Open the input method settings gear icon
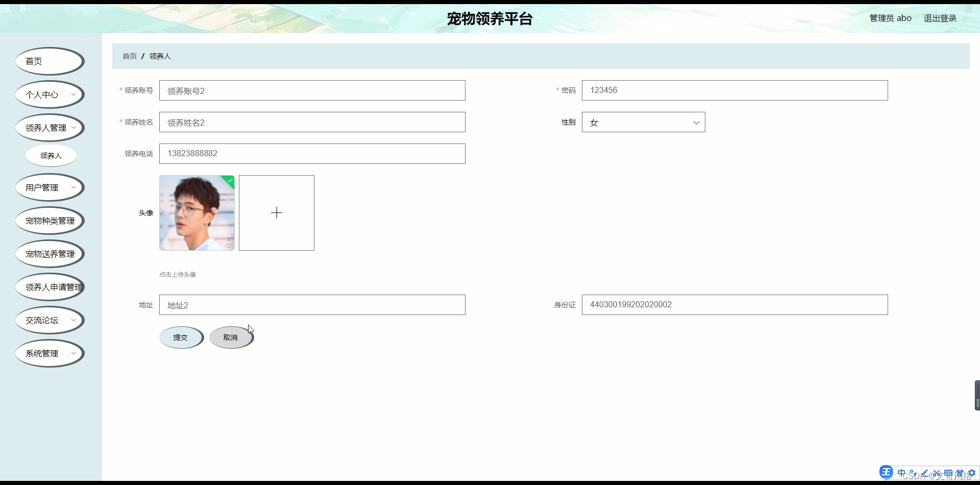The height and width of the screenshot is (485, 980). [x=973, y=472]
